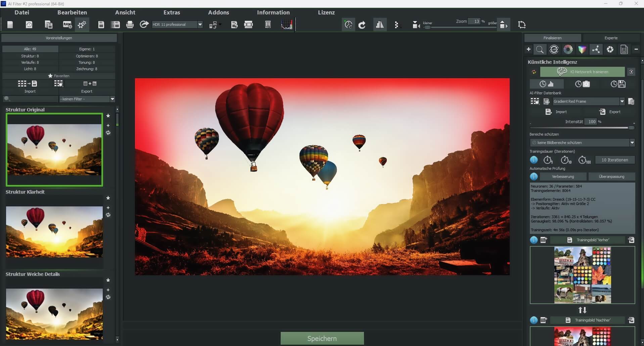
Task: Open the Gradient Red Frame filter dropdown
Action: pyautogui.click(x=623, y=101)
